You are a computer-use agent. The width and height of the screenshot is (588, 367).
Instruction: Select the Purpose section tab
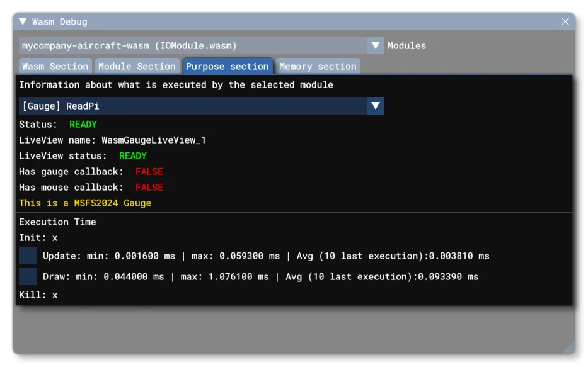228,66
